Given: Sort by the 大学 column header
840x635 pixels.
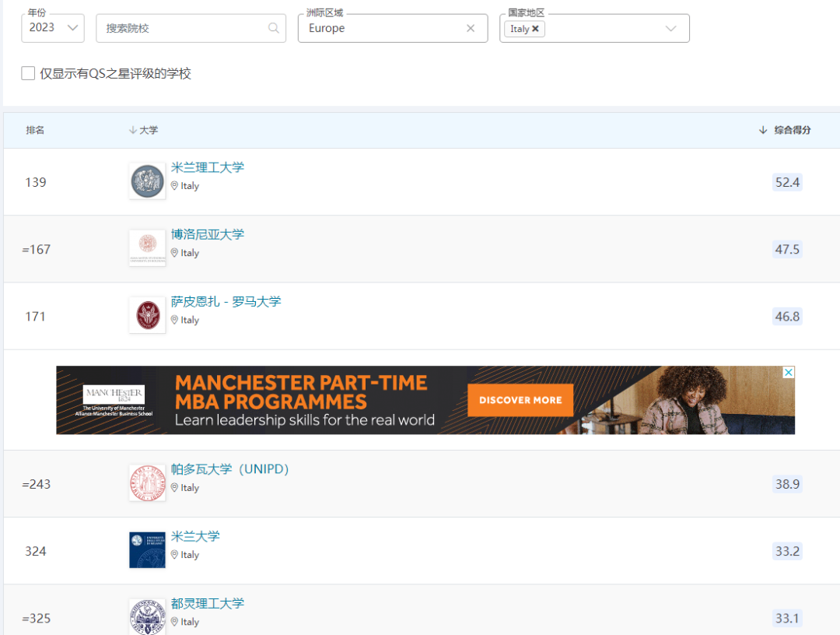Looking at the screenshot, I should 144,130.
